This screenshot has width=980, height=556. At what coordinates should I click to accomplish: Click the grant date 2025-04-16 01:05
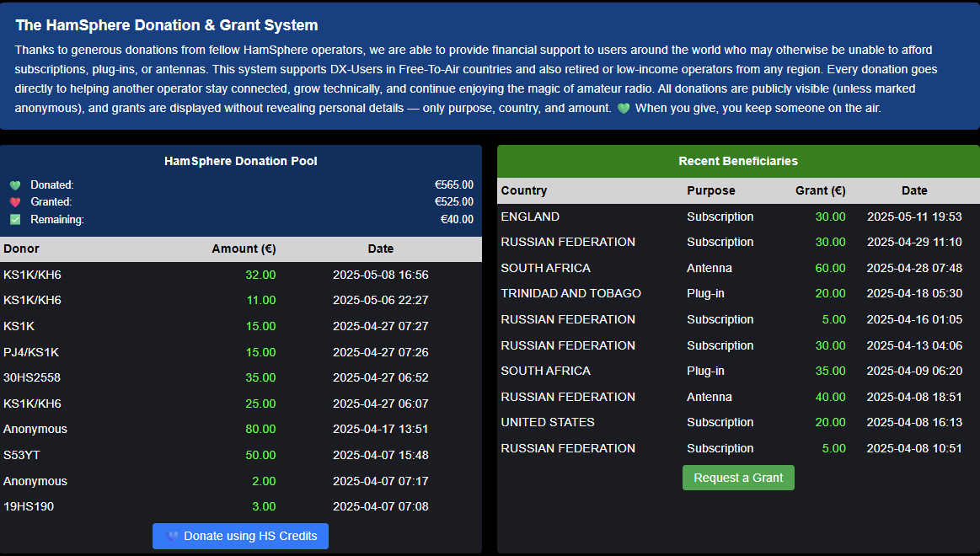click(914, 320)
